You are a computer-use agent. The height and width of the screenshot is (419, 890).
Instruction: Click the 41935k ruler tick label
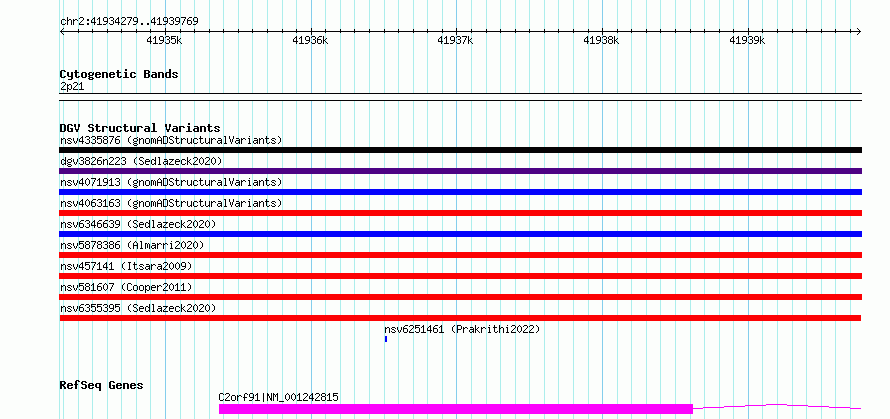point(164,40)
